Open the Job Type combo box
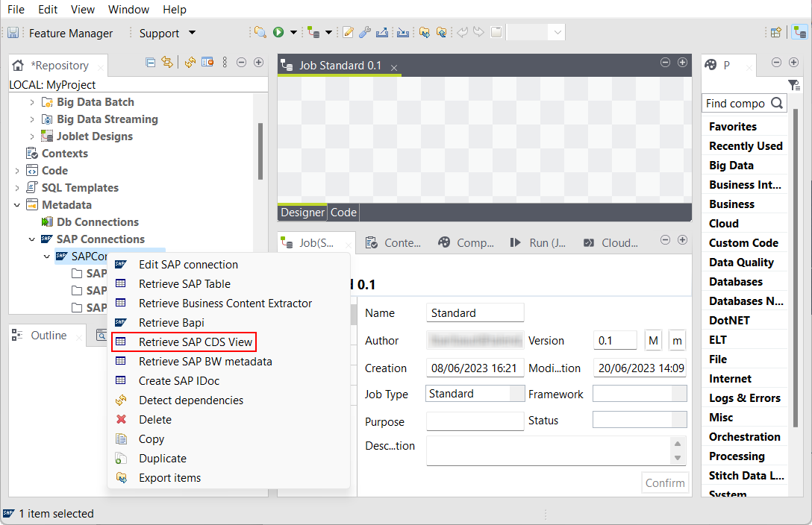812x525 pixels. tap(475, 393)
